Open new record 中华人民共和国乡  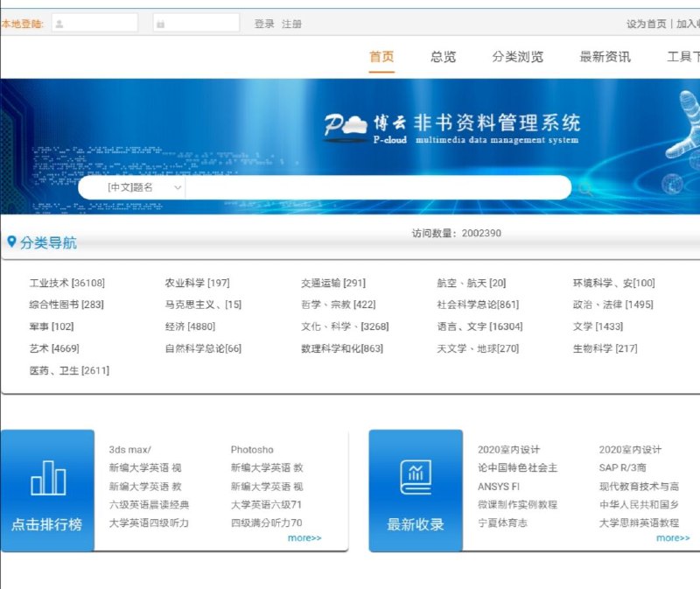(x=639, y=505)
